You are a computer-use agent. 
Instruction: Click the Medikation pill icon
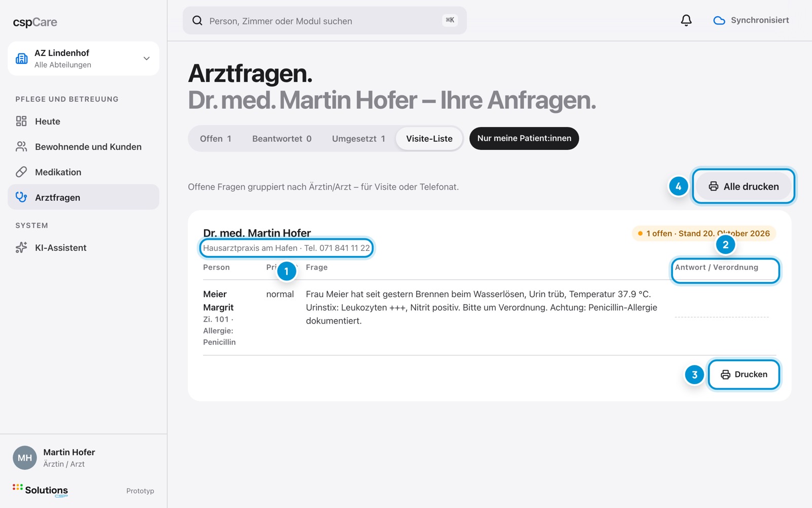(21, 172)
